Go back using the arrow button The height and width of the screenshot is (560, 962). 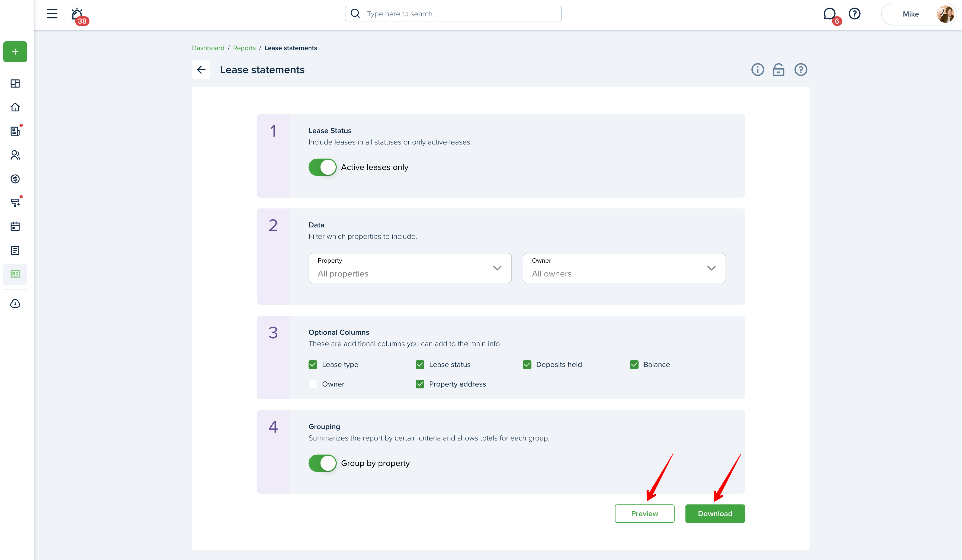(201, 69)
